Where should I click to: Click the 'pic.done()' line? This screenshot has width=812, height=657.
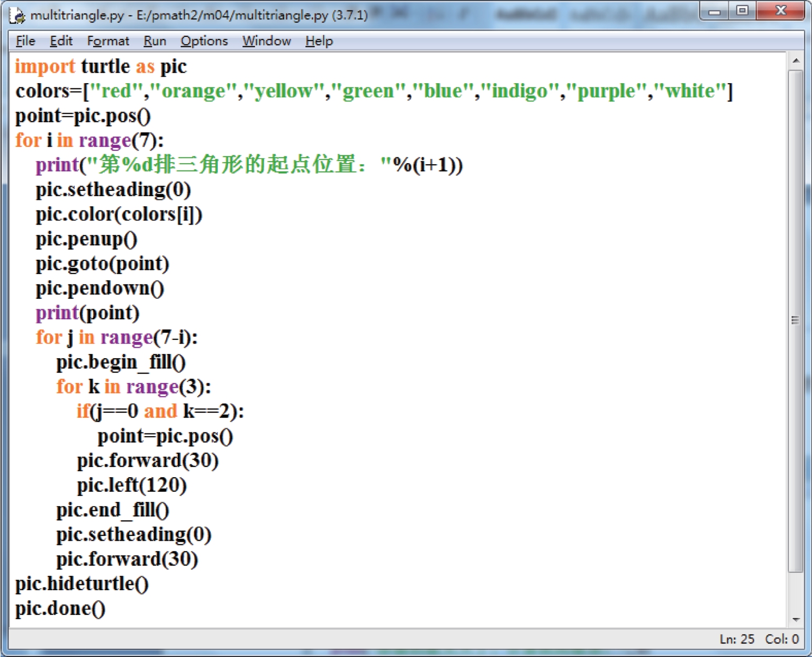[x=60, y=609]
